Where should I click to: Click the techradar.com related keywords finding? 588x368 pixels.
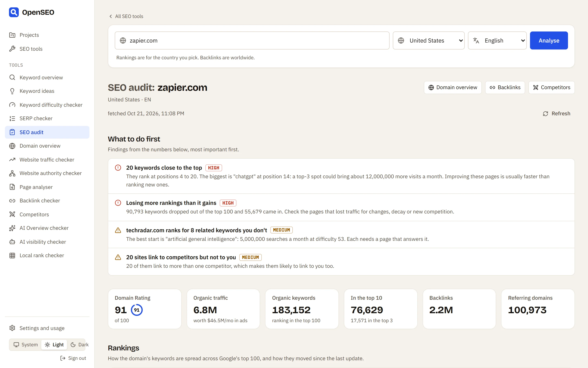341,234
